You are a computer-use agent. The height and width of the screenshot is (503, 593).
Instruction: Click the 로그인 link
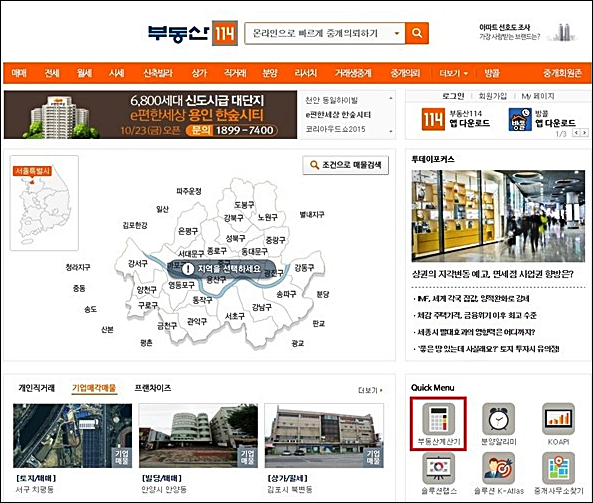[x=453, y=96]
